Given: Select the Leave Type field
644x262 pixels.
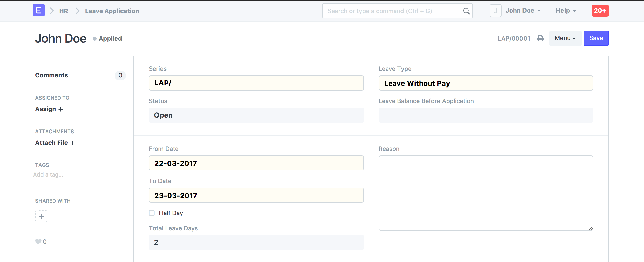Looking at the screenshot, I should [486, 83].
